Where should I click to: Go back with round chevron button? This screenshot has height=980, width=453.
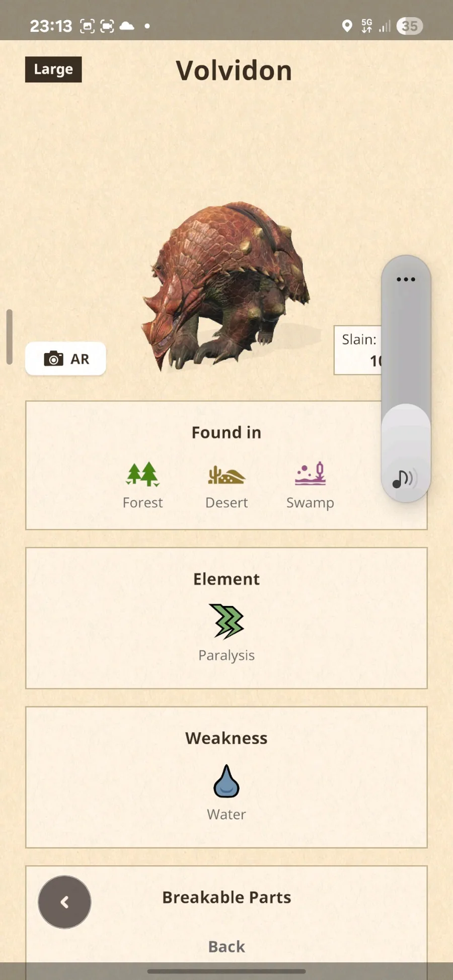tap(64, 902)
